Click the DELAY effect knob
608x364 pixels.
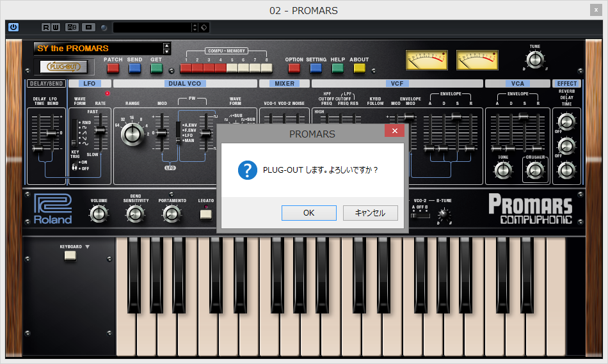coord(566,146)
